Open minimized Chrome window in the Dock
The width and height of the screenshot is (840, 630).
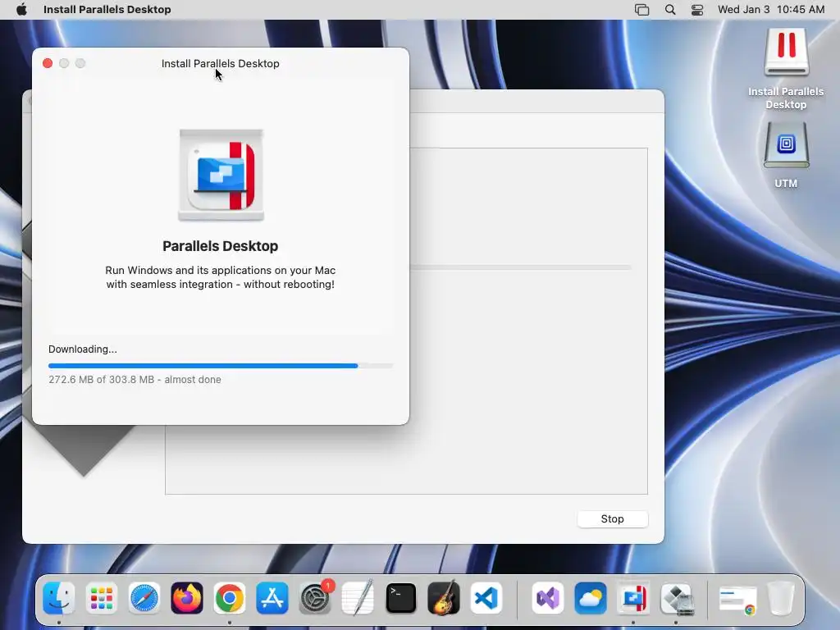(738, 600)
